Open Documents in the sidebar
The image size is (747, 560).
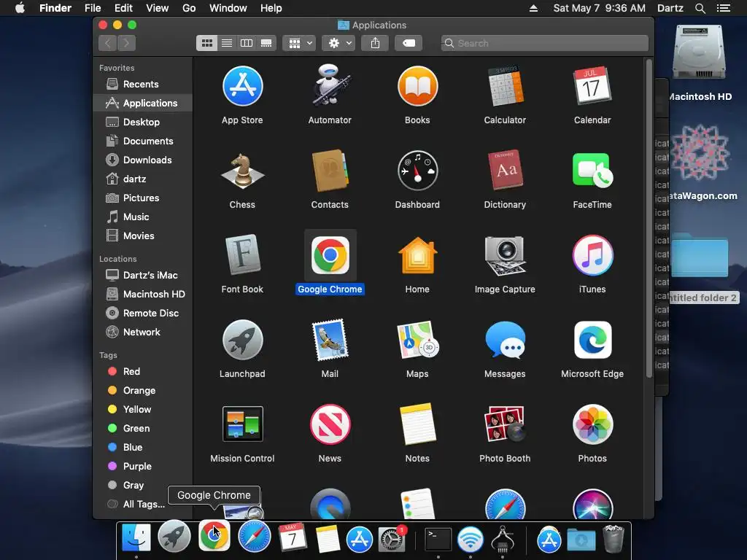[143, 141]
